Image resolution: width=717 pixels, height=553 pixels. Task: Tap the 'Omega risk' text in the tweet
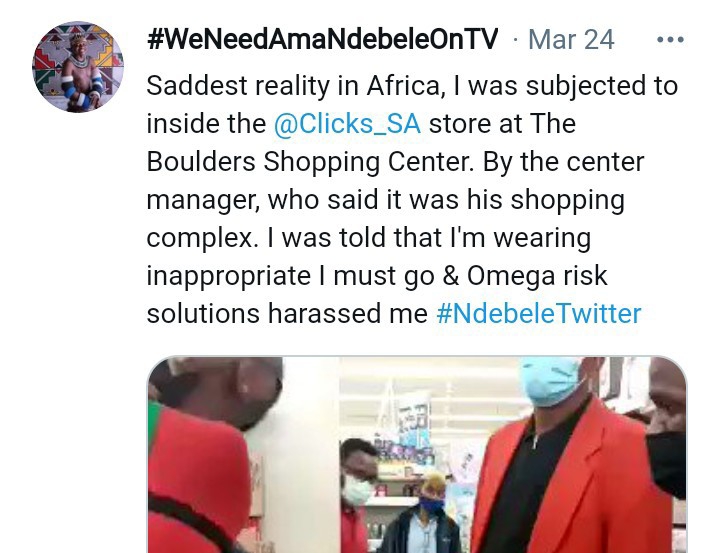537,276
